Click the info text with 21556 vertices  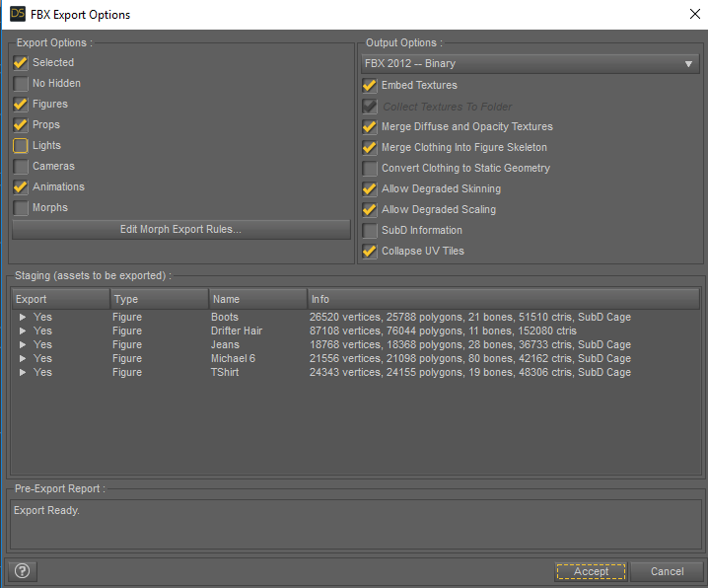[x=470, y=358]
